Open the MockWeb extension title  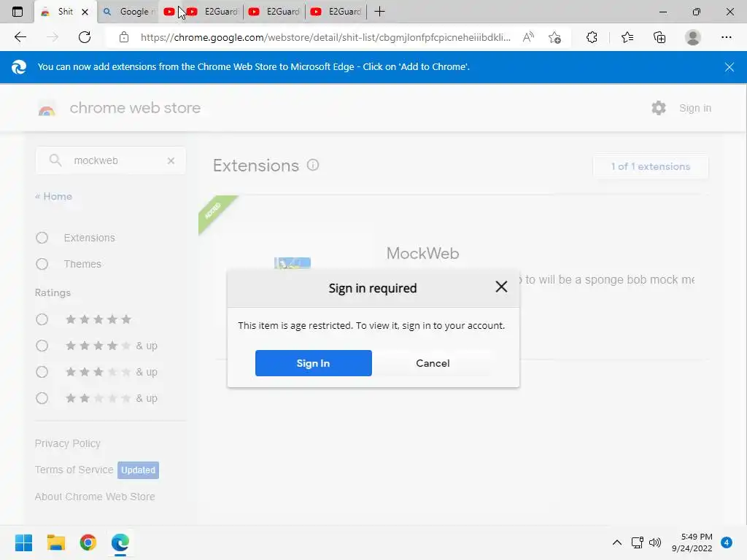[x=422, y=253]
